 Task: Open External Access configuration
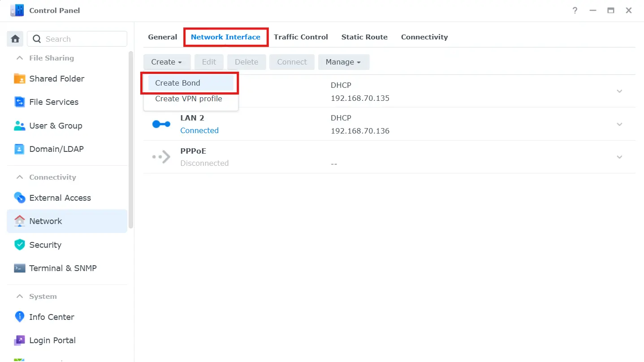click(60, 198)
